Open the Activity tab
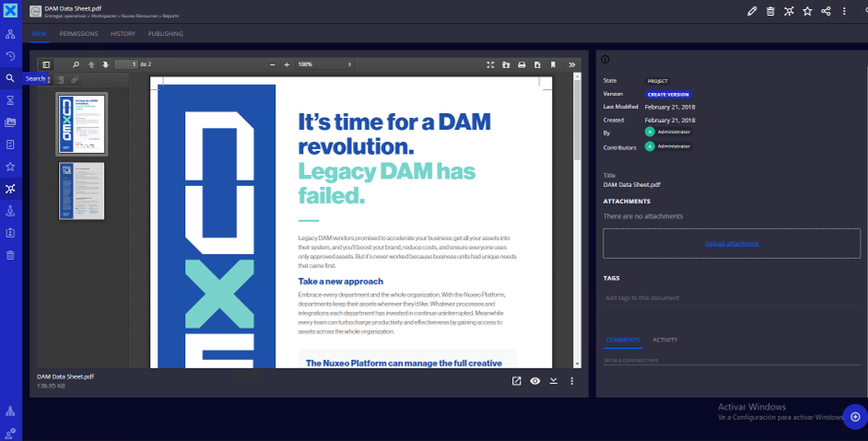The width and height of the screenshot is (868, 441). [x=664, y=340]
